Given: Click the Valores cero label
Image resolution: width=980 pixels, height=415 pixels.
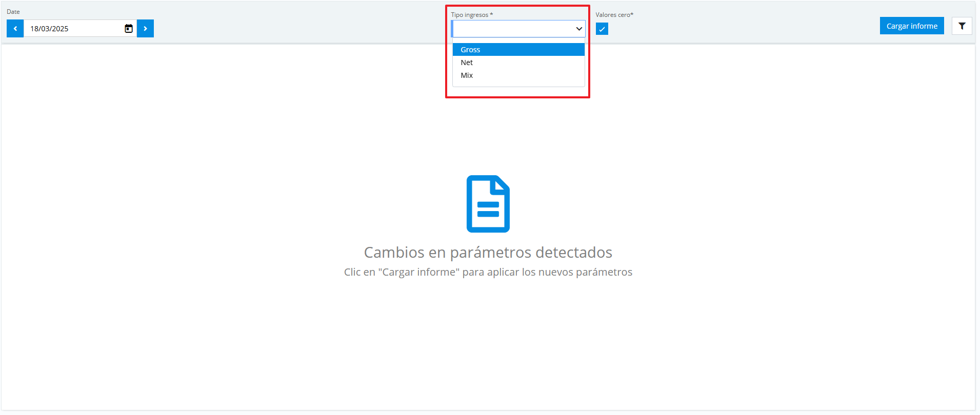Looking at the screenshot, I should [x=614, y=15].
